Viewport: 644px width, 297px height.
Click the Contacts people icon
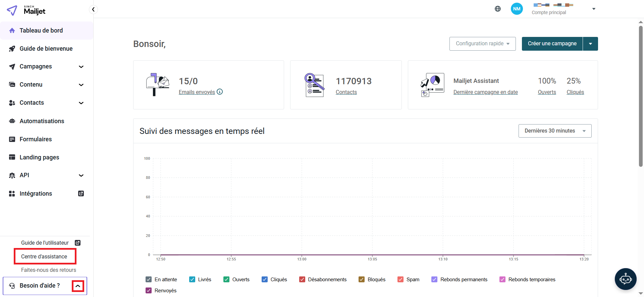[12, 103]
